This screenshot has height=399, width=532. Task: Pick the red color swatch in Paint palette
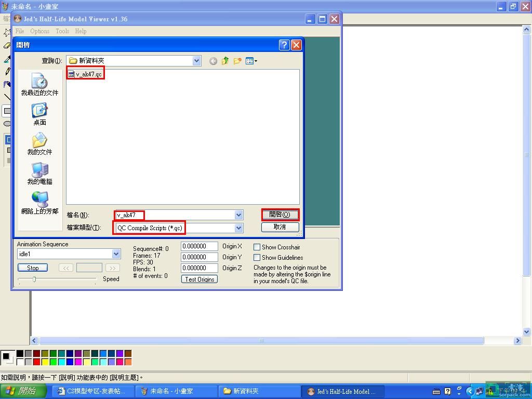click(37, 362)
